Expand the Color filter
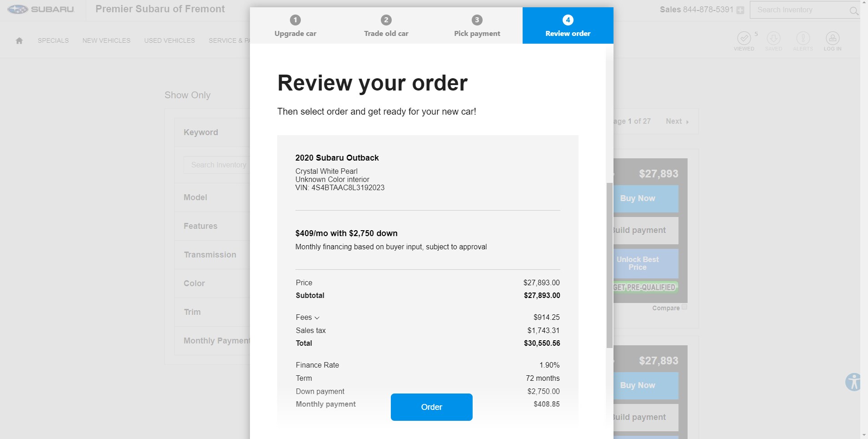This screenshot has height=439, width=868. click(x=212, y=283)
